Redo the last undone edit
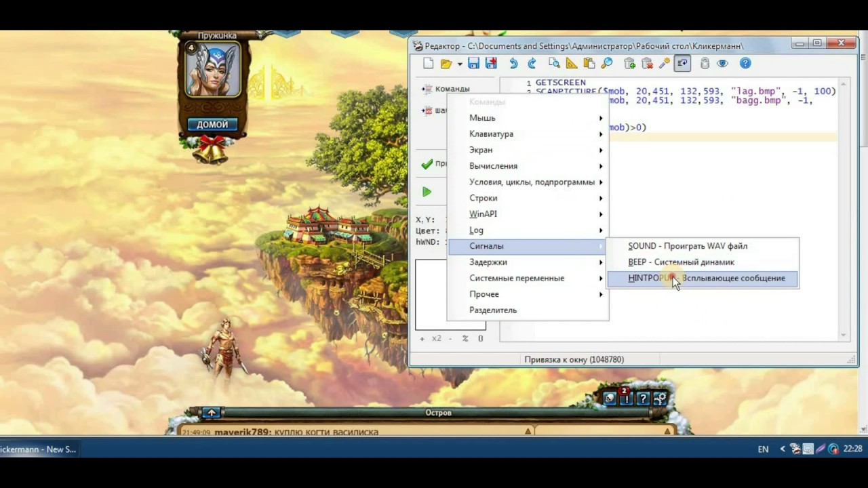The image size is (868, 488). [x=532, y=64]
